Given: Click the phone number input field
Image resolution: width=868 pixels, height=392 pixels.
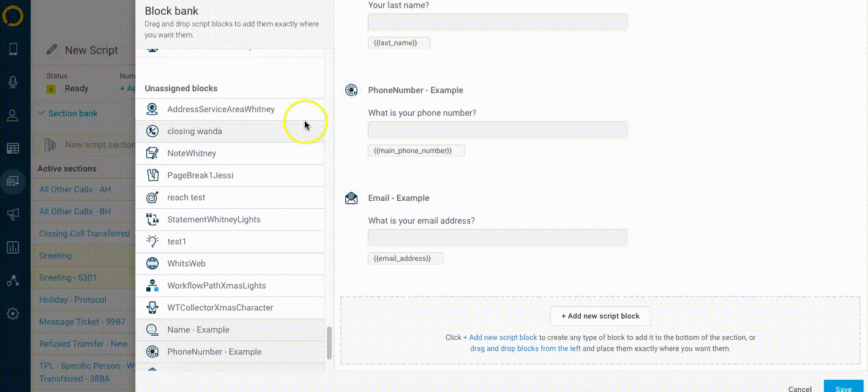Looking at the screenshot, I should click(x=497, y=130).
